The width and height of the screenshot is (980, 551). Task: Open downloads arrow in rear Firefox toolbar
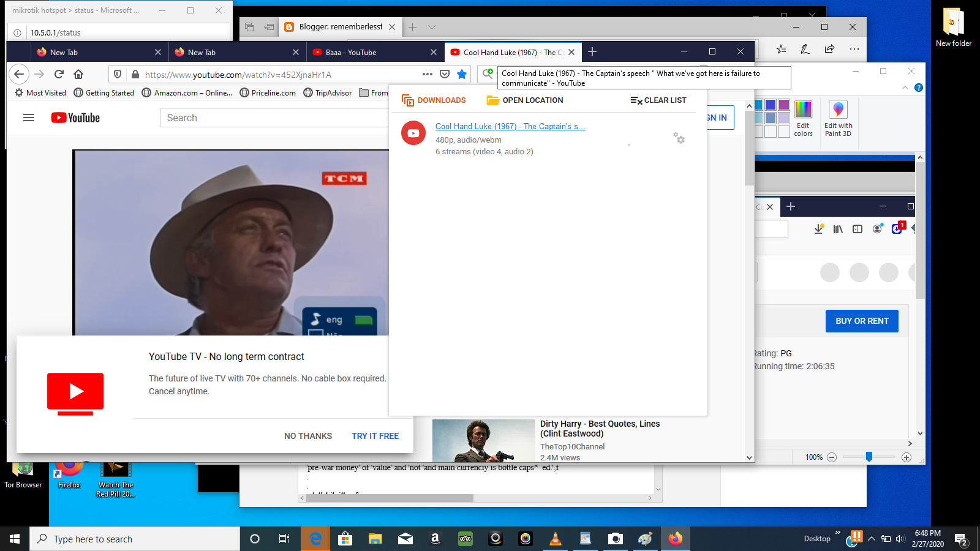(x=819, y=229)
